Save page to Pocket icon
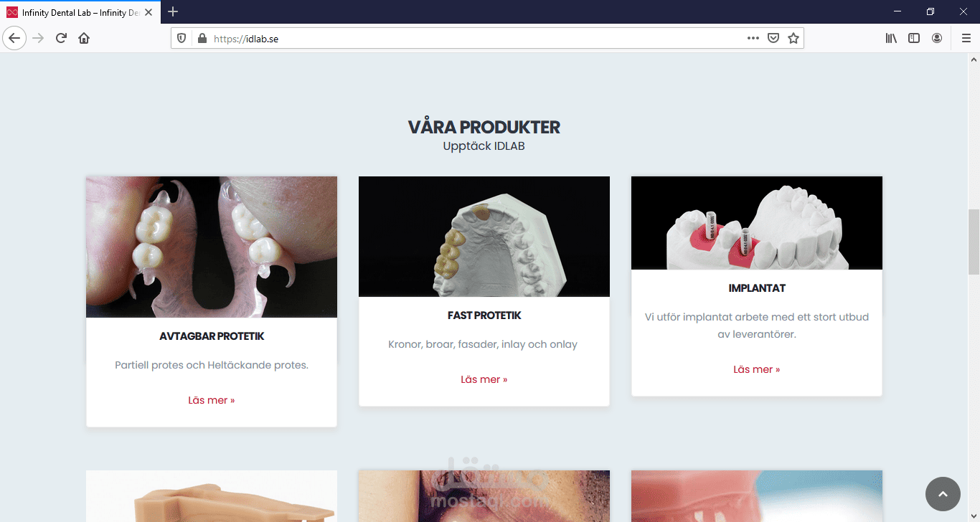Viewport: 980px width, 522px height. pyautogui.click(x=773, y=39)
